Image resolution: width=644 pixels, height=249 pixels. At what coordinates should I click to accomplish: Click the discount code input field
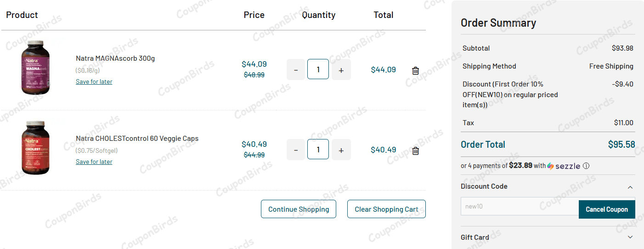pyautogui.click(x=519, y=206)
